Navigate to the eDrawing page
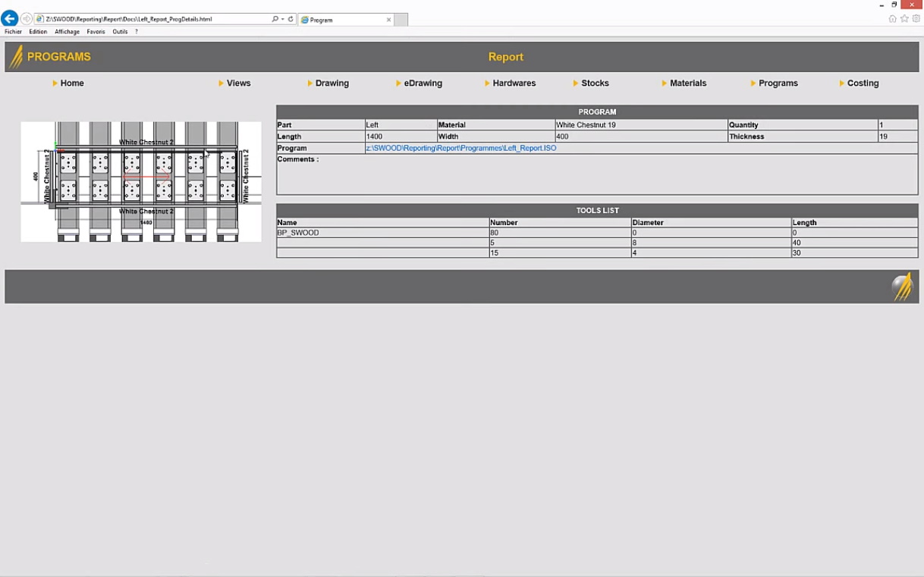The width and height of the screenshot is (924, 577). (x=423, y=83)
